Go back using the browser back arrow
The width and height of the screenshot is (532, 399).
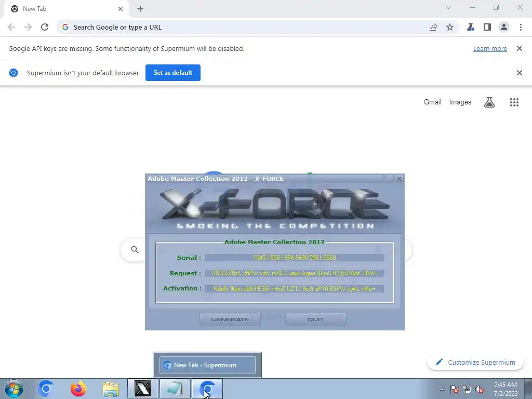(x=11, y=27)
